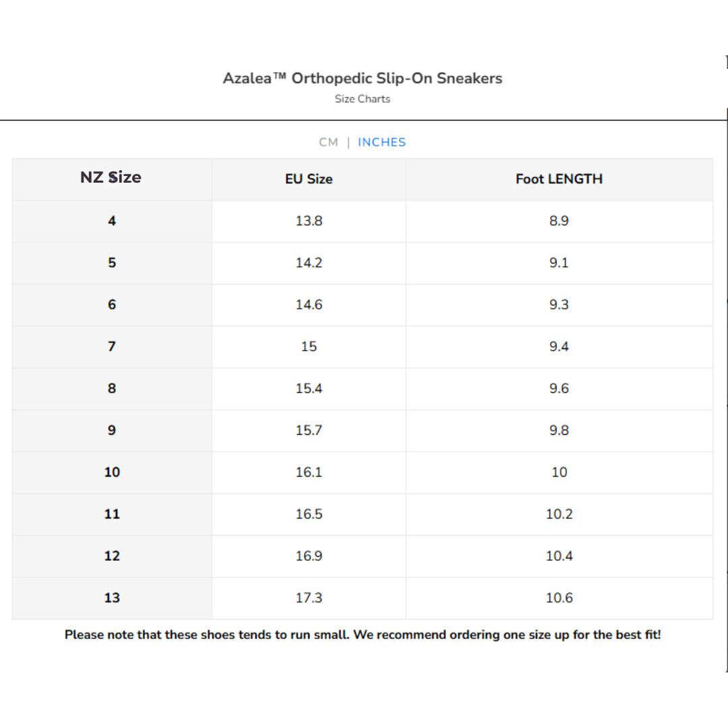Click the Foot LENGTH column header
This screenshot has height=728, width=728.
coord(559,179)
